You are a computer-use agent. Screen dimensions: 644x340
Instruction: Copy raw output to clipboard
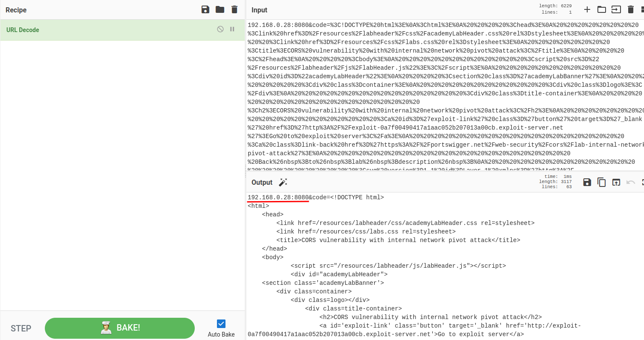point(602,182)
